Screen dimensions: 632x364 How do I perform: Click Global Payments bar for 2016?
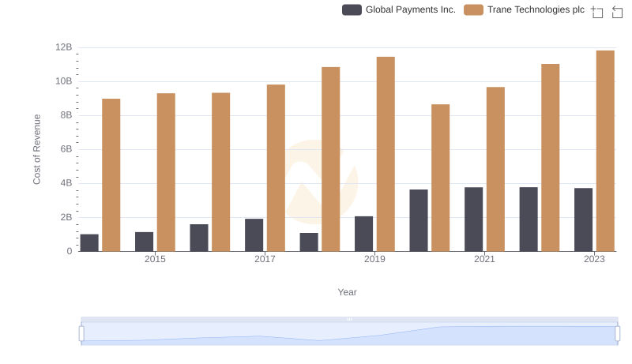click(199, 238)
